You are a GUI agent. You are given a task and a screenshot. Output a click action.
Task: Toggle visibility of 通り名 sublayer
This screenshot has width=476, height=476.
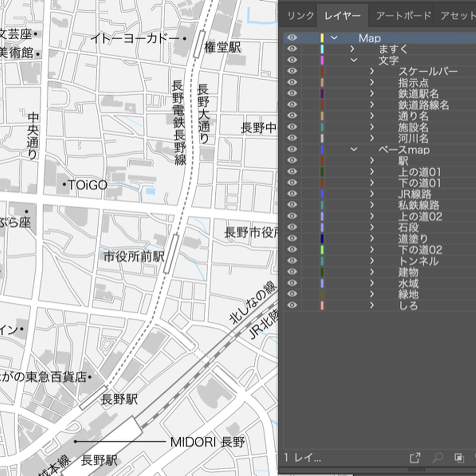[x=292, y=116]
